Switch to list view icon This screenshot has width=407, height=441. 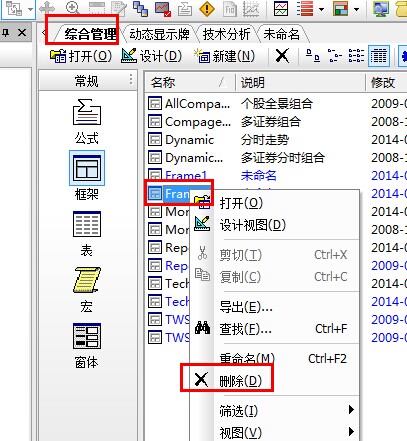356,56
